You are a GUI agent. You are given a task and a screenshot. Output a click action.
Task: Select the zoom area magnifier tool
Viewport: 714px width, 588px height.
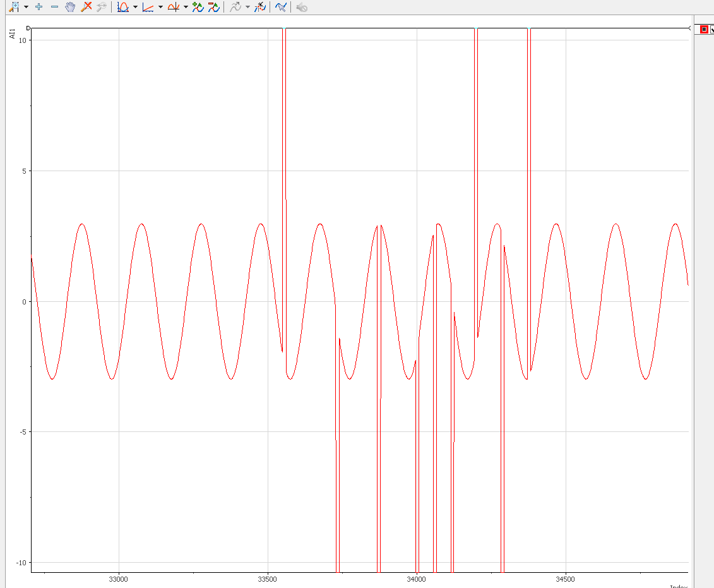(14, 7)
